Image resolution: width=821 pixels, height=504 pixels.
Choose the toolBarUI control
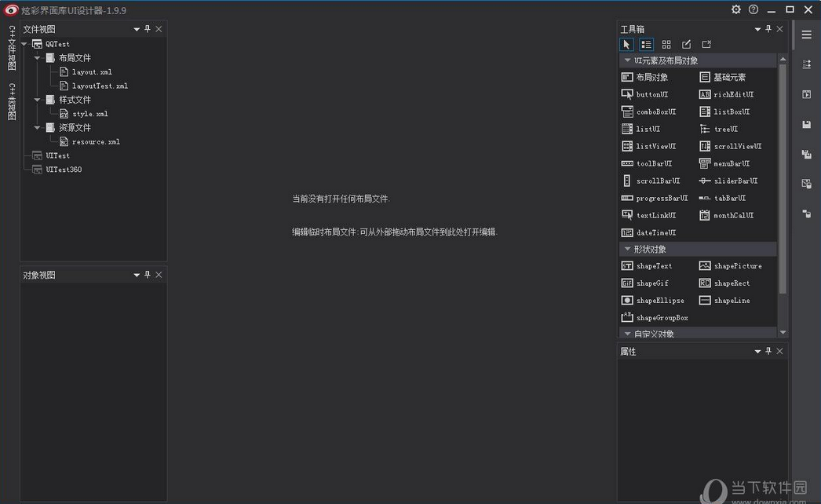[x=647, y=164]
